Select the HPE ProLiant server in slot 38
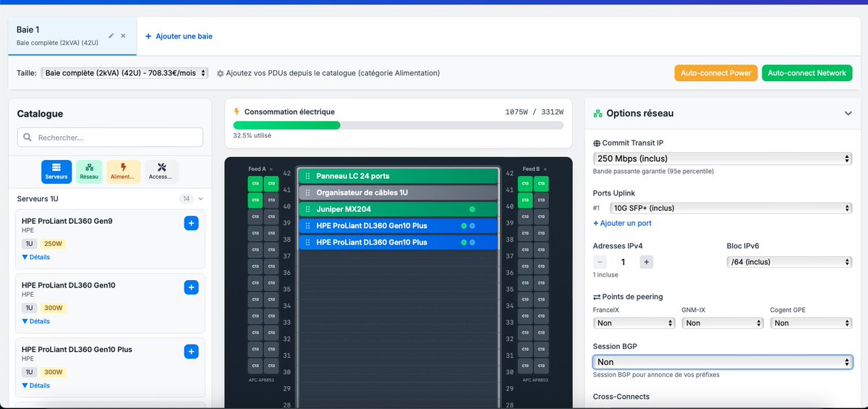The width and height of the screenshot is (868, 409). pos(399,243)
